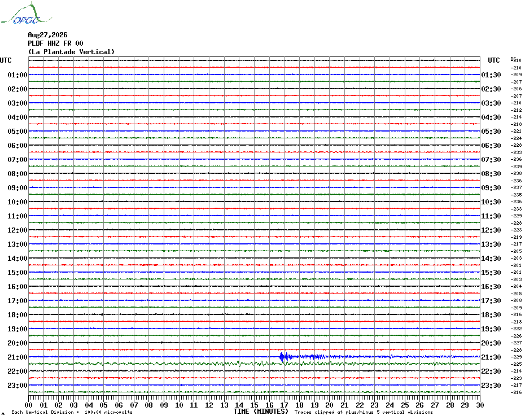The width and height of the screenshot is (525, 420).
Task: Select the 21:00 time label on the left axis
Action: point(17,357)
